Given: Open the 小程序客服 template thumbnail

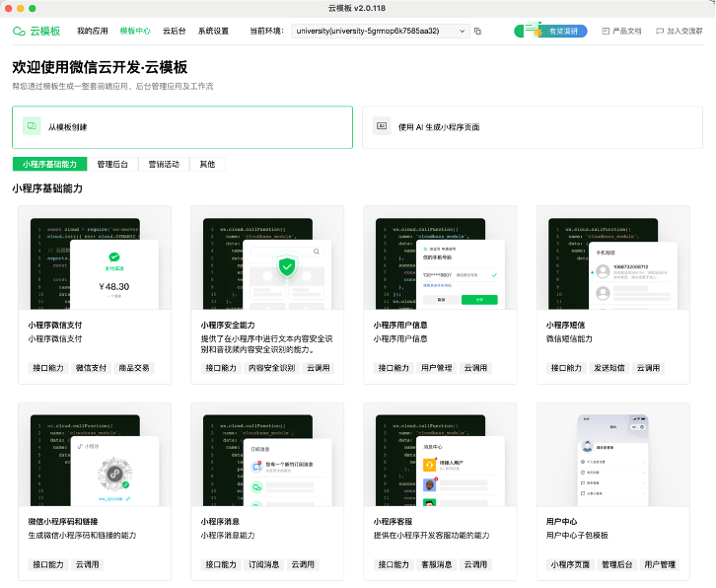Looking at the screenshot, I should (x=440, y=455).
